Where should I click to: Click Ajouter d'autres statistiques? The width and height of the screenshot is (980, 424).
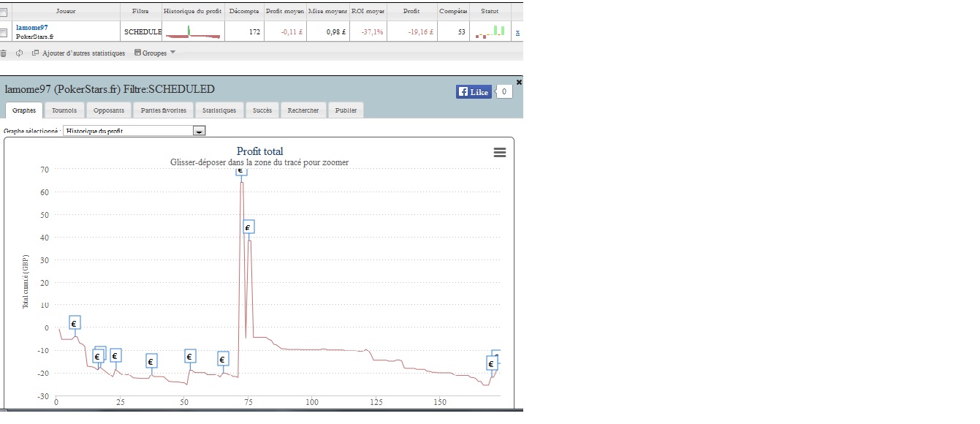coord(78,53)
